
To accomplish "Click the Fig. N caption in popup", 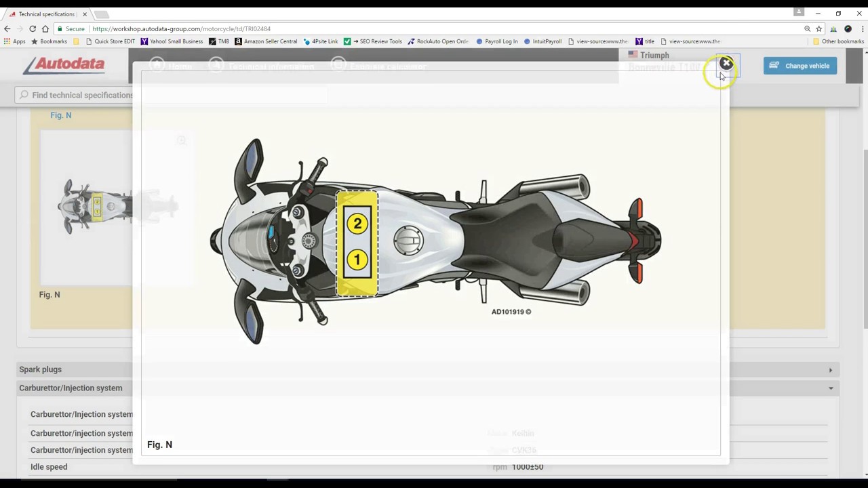I will [x=160, y=445].
